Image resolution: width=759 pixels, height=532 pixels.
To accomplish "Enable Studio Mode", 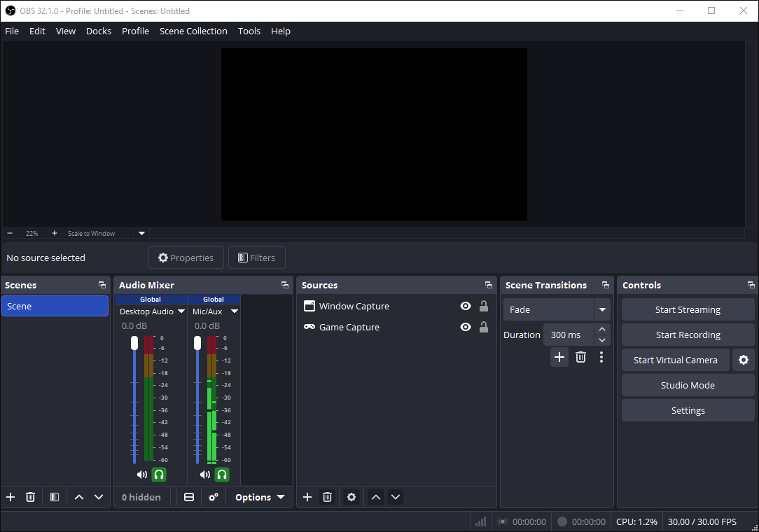I will [688, 385].
